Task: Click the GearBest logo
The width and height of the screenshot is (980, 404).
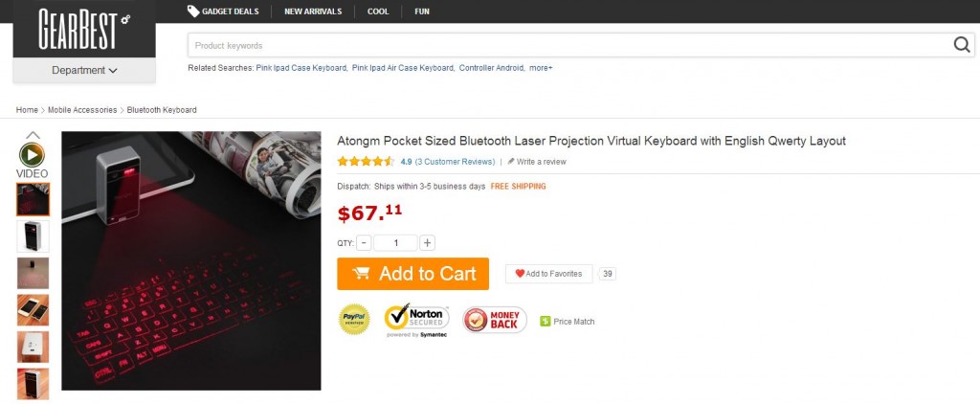Action: (x=84, y=30)
